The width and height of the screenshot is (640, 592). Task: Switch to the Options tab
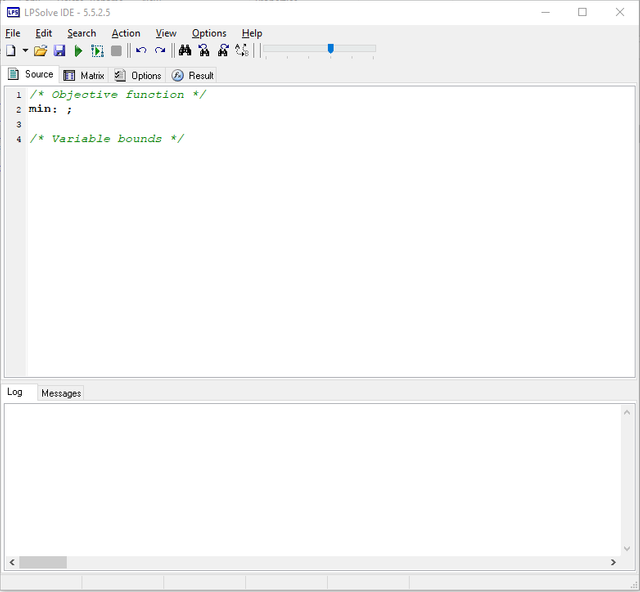(x=138, y=76)
